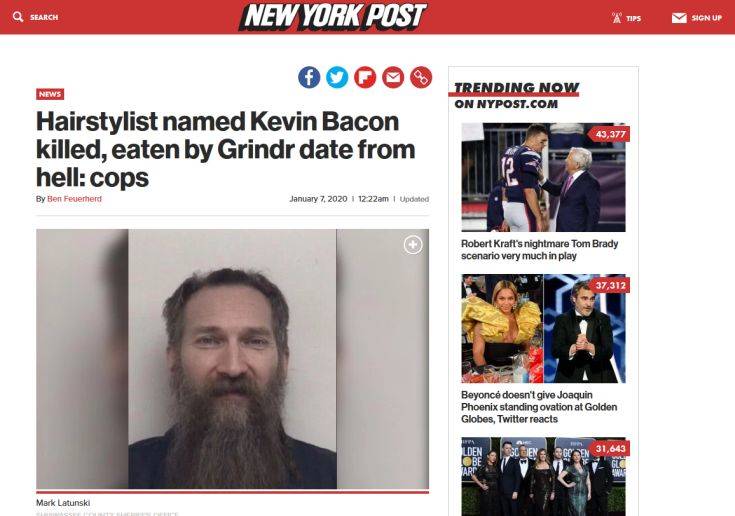Share article by email icon
735x516 pixels.
tap(393, 77)
